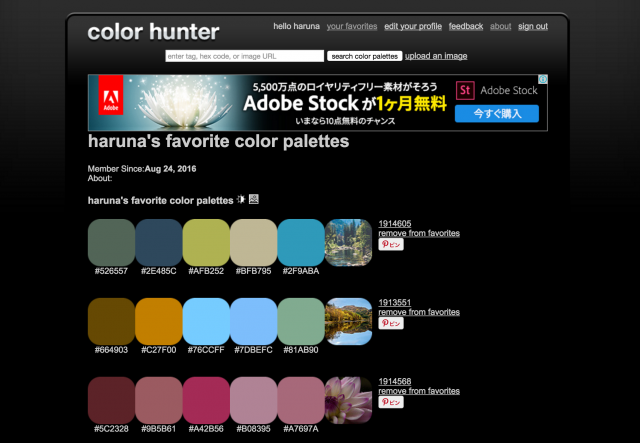Click the search color palettes button
Viewport: 640px width, 443px height.
tap(365, 56)
